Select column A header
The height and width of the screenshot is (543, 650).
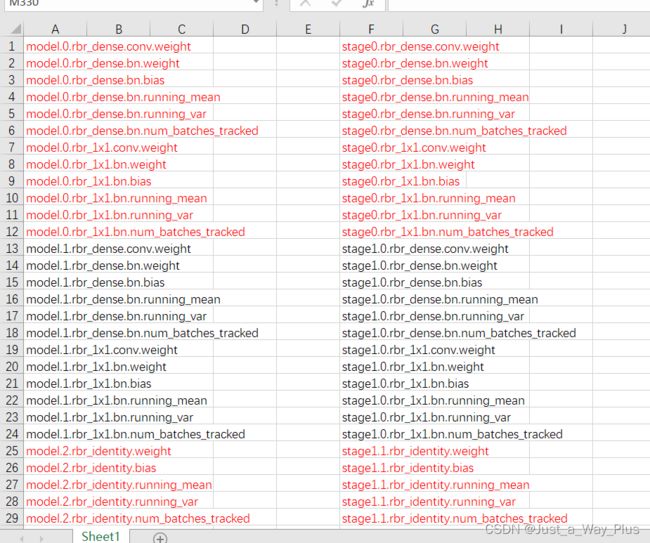55,29
